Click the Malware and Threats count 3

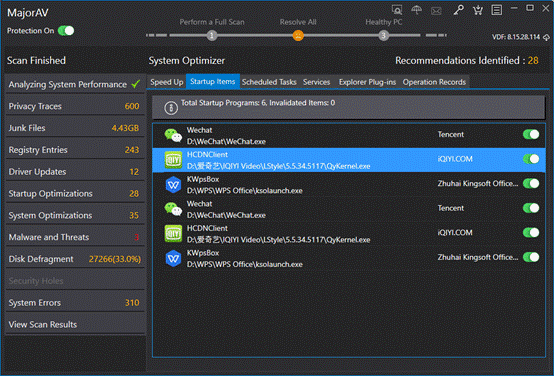click(x=137, y=237)
